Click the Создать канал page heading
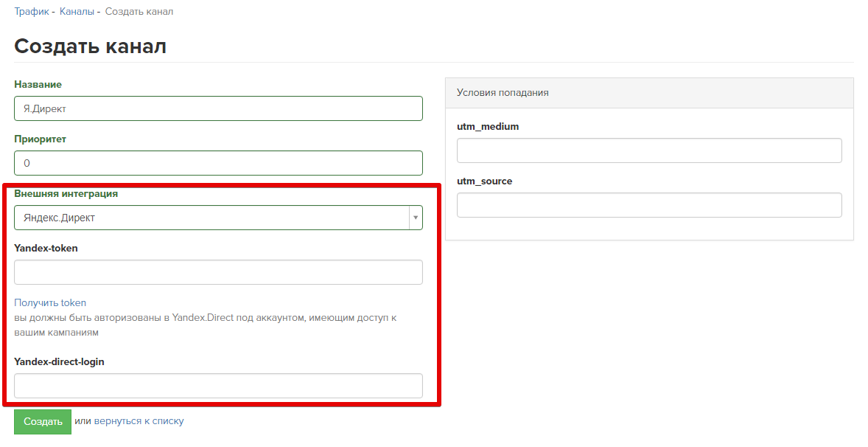Viewport: 868px width, 447px height. pyautogui.click(x=90, y=46)
